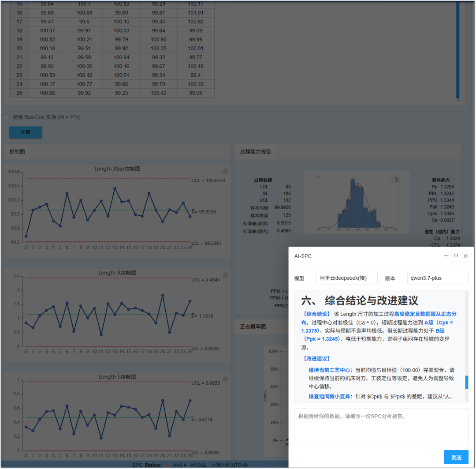Switch to the 控制图 tab
The width and height of the screenshot is (476, 469).
17,152
